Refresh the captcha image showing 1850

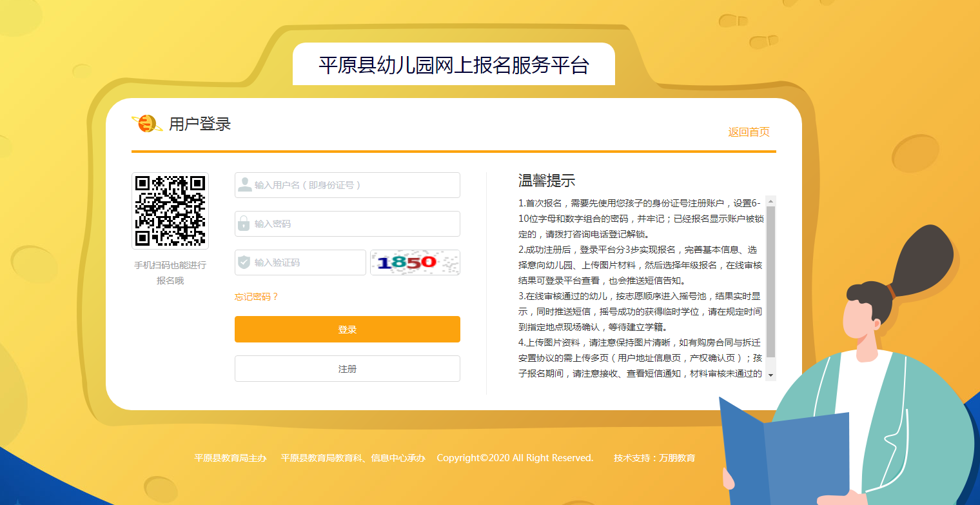click(x=415, y=262)
